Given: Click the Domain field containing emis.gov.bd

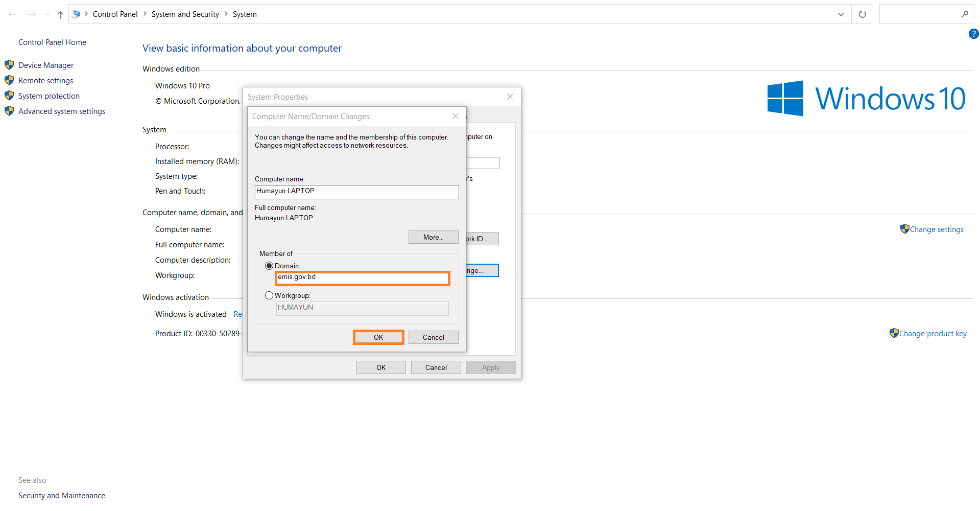Looking at the screenshot, I should pos(363,278).
